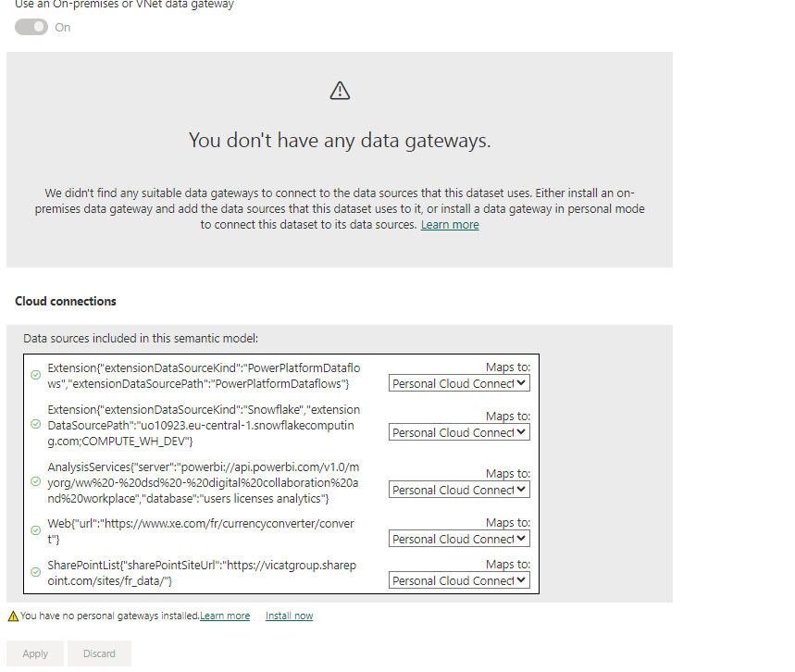Select the SharePointList vicatgroup source text
The image size is (795, 672).
[x=202, y=573]
